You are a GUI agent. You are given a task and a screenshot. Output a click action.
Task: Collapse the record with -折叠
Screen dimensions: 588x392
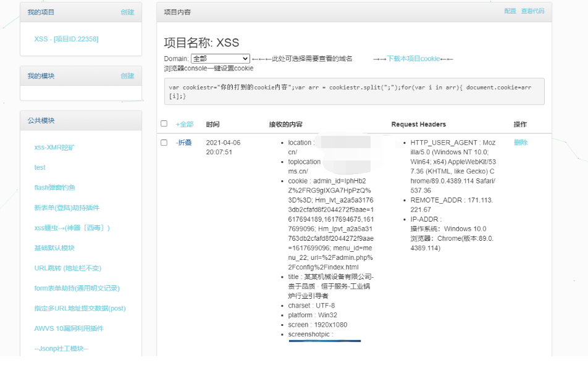[183, 143]
